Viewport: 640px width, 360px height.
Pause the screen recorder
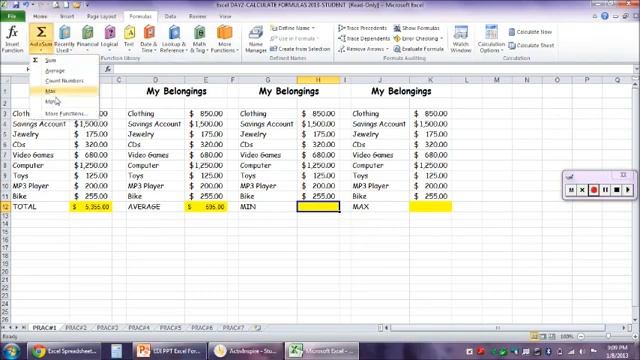pos(605,190)
